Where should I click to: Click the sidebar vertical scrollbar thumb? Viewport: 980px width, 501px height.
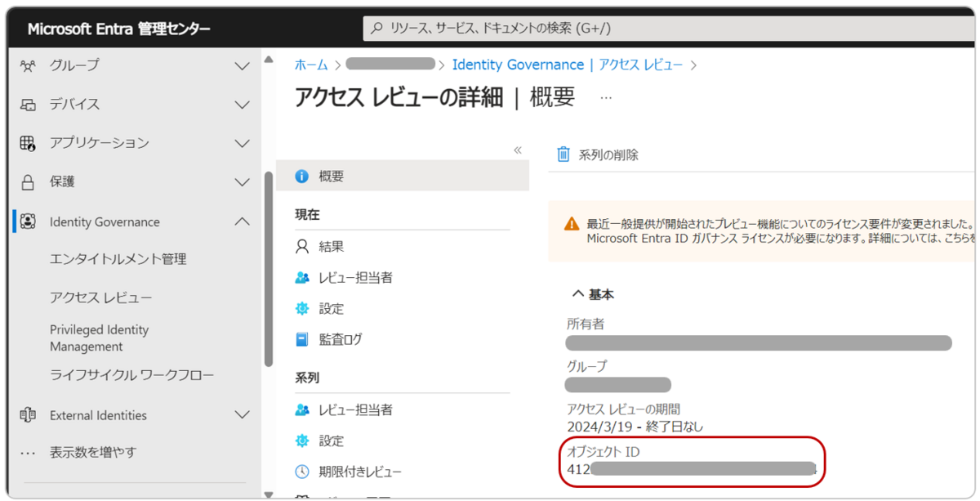tap(269, 270)
